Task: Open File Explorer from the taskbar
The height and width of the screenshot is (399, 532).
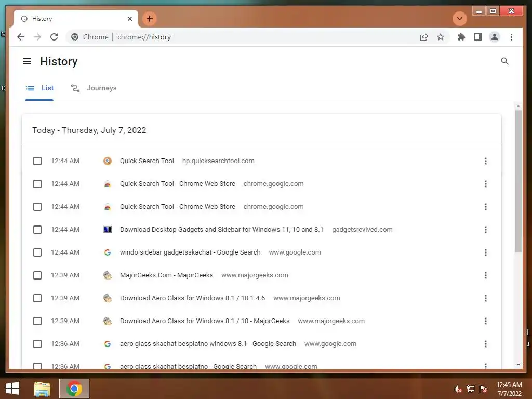Action: pyautogui.click(x=42, y=389)
